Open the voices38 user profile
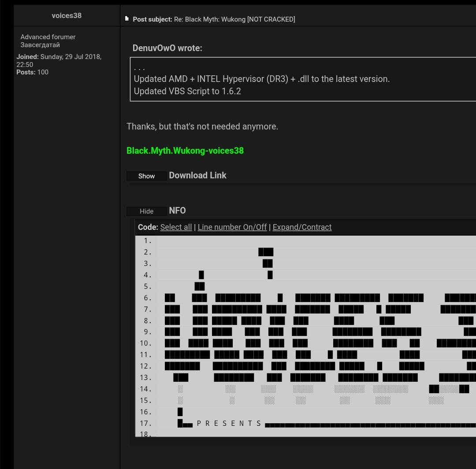Viewport: 476px width, 469px height. (x=67, y=15)
